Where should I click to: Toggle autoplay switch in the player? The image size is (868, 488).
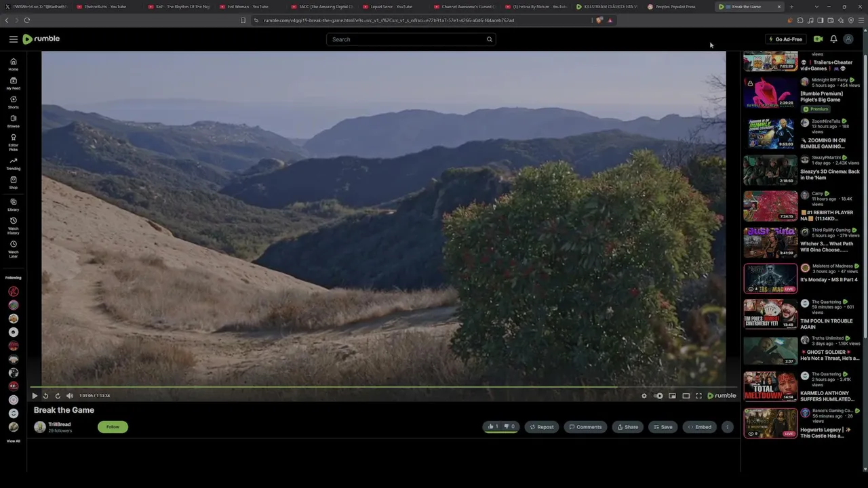[658, 396]
